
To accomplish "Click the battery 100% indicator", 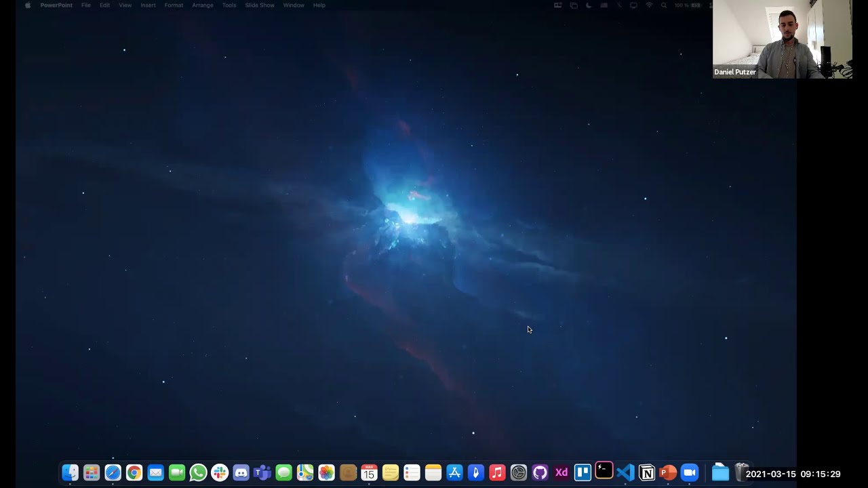I will tap(687, 5).
